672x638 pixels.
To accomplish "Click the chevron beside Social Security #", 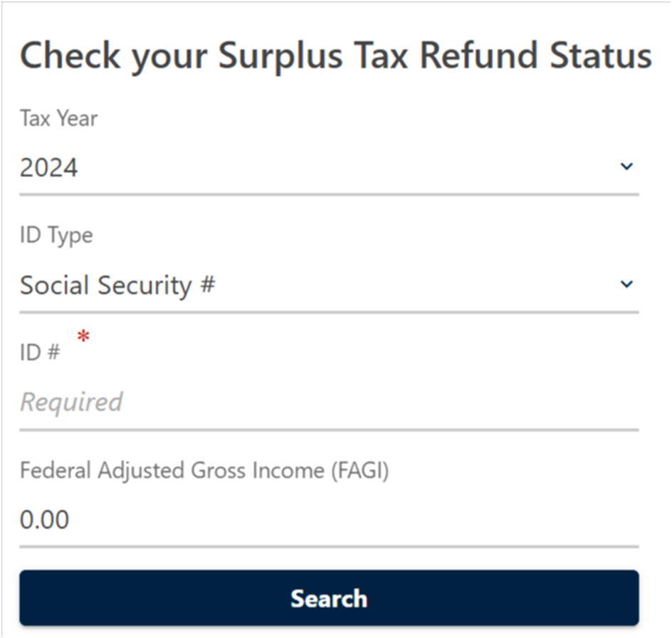I will click(626, 283).
